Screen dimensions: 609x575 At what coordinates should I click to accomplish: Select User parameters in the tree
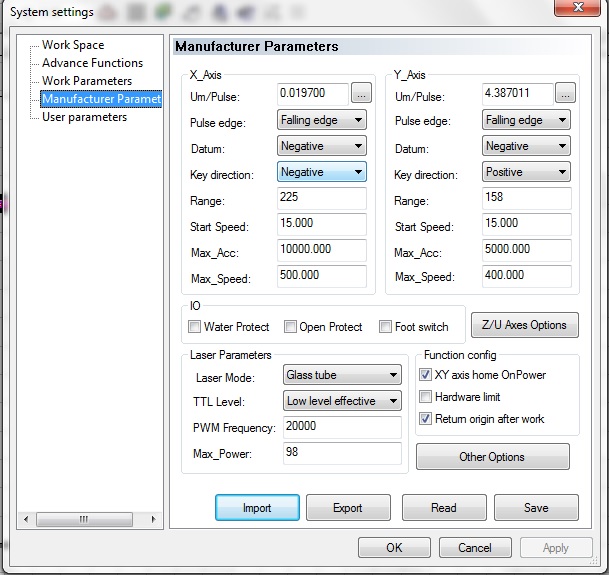(84, 117)
